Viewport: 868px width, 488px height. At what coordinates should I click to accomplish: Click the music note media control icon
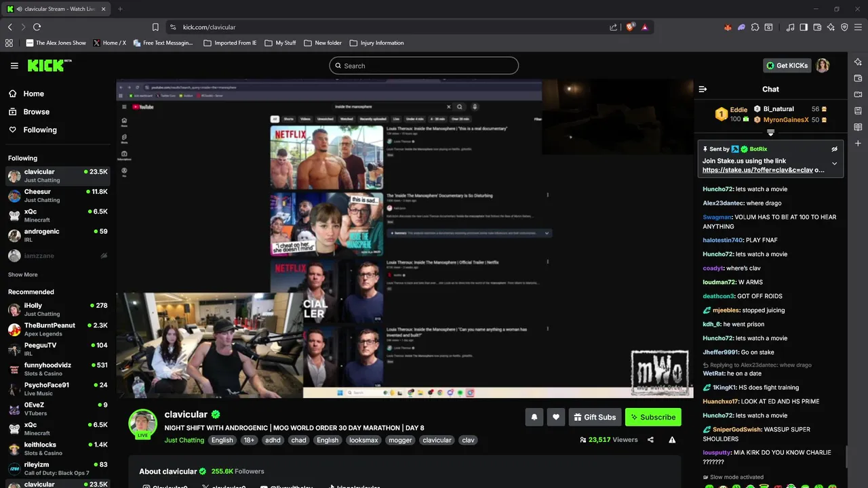tap(790, 27)
